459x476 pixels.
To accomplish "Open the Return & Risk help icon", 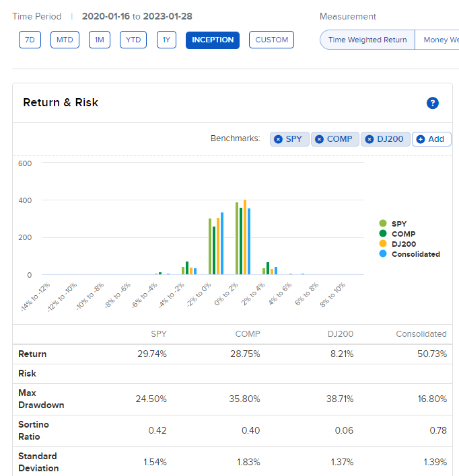I will 432,103.
